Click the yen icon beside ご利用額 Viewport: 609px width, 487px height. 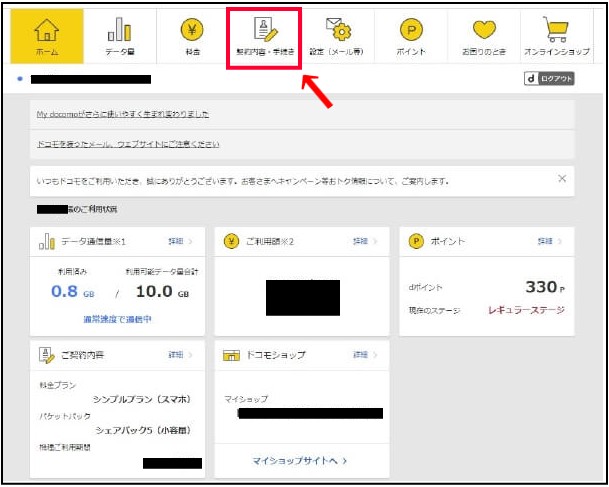click(231, 241)
